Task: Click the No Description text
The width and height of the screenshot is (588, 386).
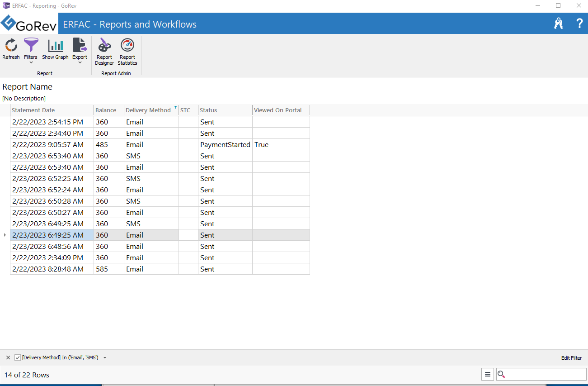Action: [x=24, y=98]
